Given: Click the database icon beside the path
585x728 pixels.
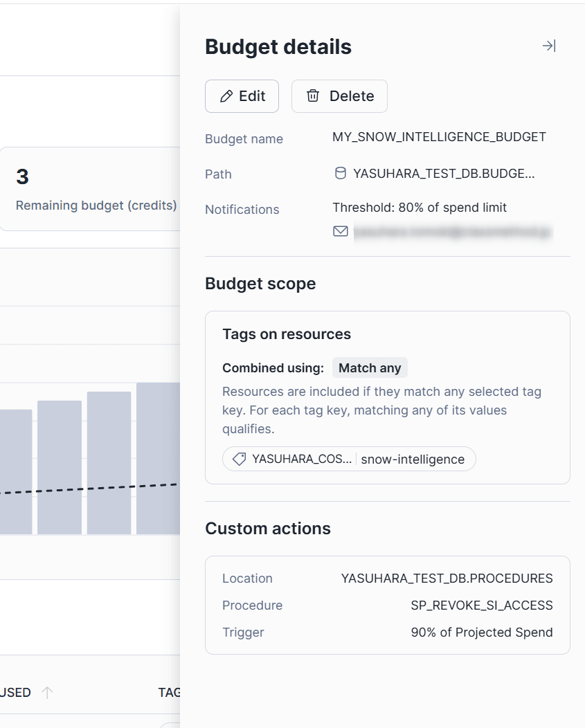Looking at the screenshot, I should [340, 174].
